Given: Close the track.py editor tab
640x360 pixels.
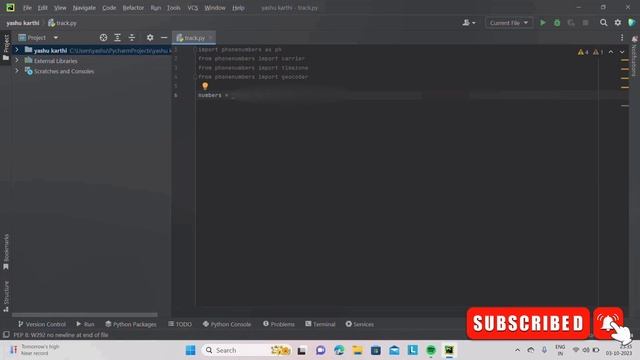Looking at the screenshot, I should pos(211,38).
